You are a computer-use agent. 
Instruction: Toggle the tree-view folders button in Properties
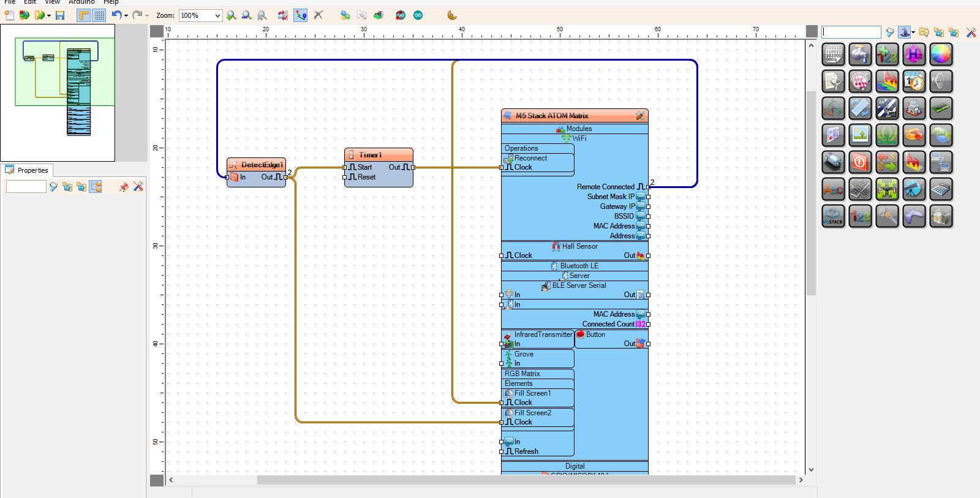(96, 187)
